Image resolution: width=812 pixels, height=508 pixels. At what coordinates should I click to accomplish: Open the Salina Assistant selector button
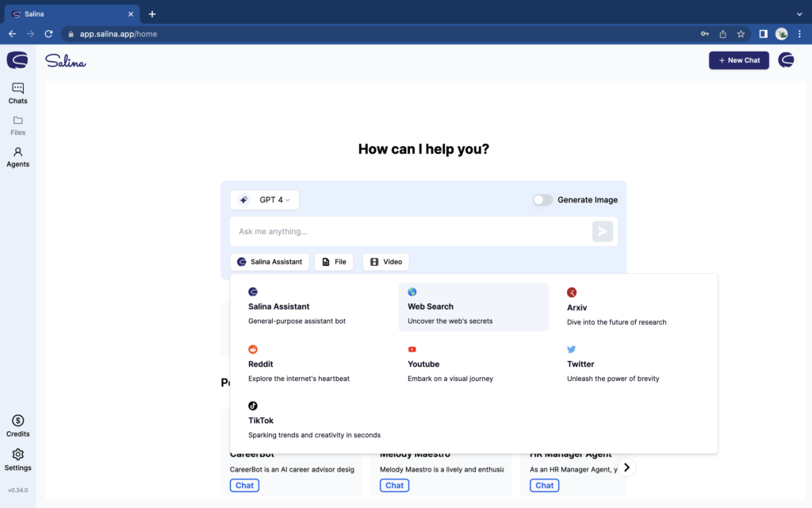point(270,262)
